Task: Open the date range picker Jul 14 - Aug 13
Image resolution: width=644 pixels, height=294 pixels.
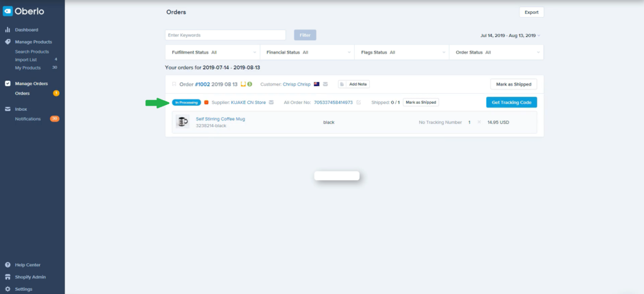Action: coord(511,35)
